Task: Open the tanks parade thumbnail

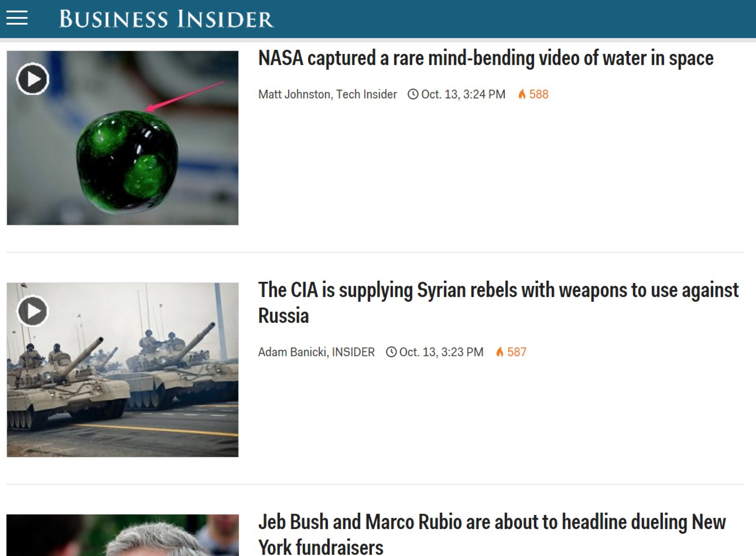Action: coord(123,370)
